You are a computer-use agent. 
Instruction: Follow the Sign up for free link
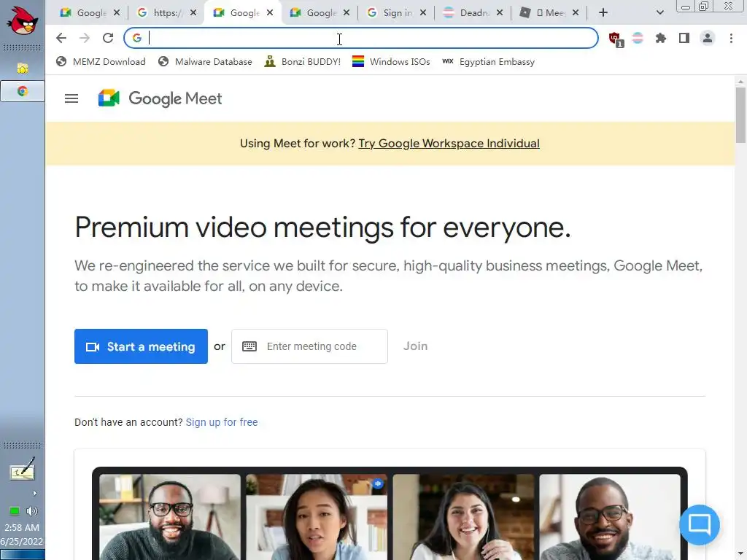click(222, 422)
